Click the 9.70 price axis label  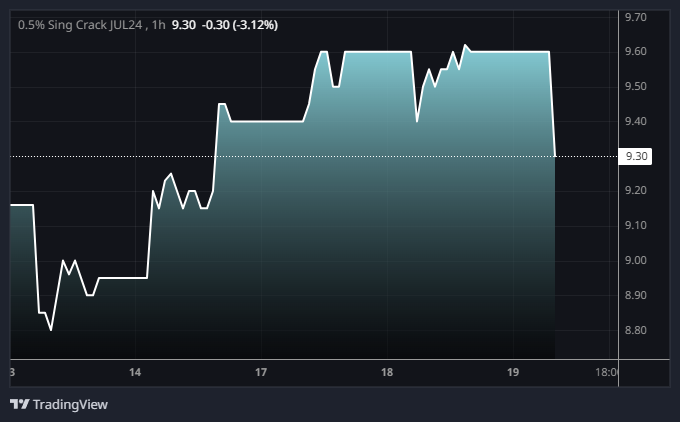click(635, 18)
